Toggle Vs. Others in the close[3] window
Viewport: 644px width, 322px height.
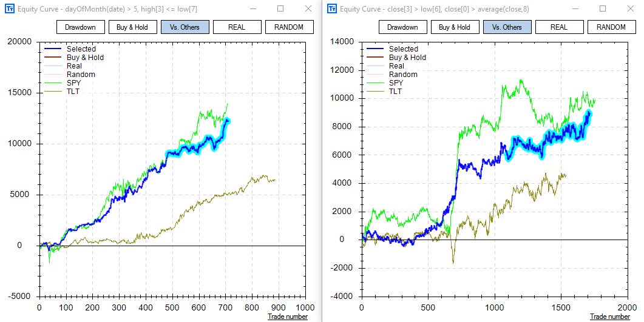point(507,27)
